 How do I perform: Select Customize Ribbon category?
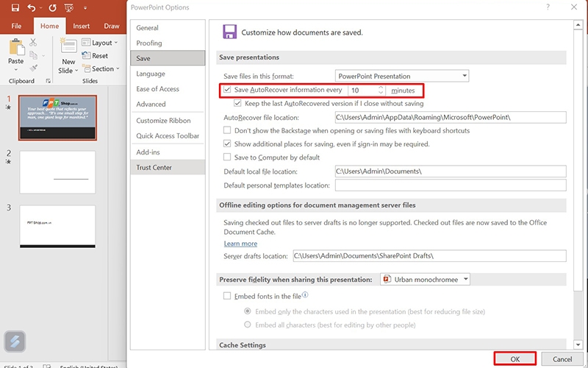coord(168,121)
